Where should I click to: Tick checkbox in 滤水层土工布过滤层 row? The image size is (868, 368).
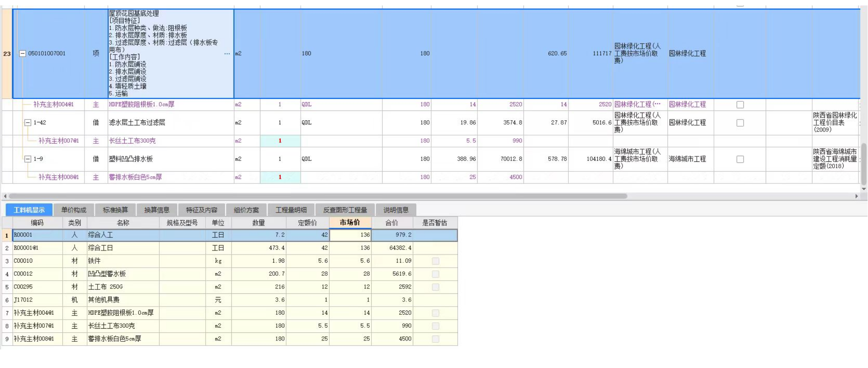tap(740, 123)
